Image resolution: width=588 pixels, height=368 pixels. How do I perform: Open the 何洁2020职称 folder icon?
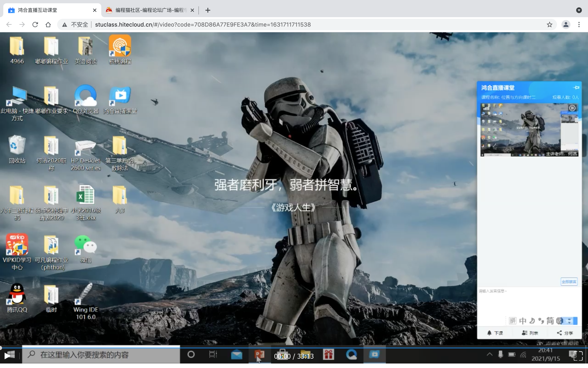(51, 146)
